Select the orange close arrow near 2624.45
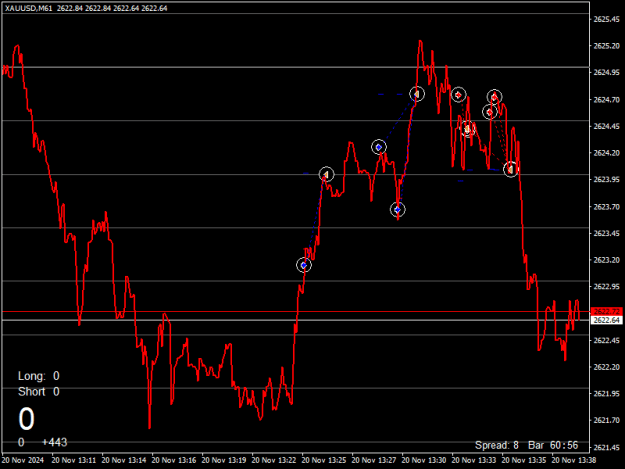This screenshot has height=469, width=625. pos(468,129)
